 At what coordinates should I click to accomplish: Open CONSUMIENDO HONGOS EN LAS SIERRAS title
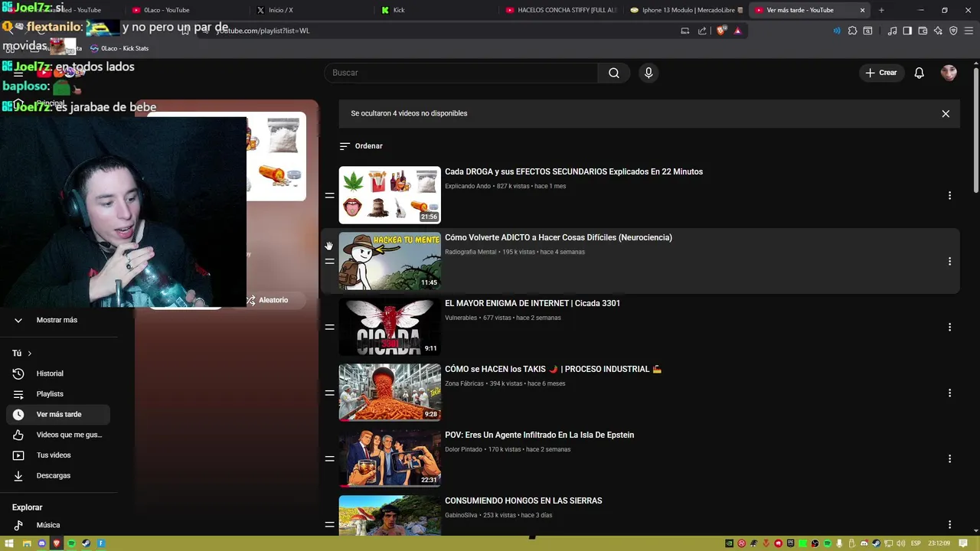[x=523, y=500]
